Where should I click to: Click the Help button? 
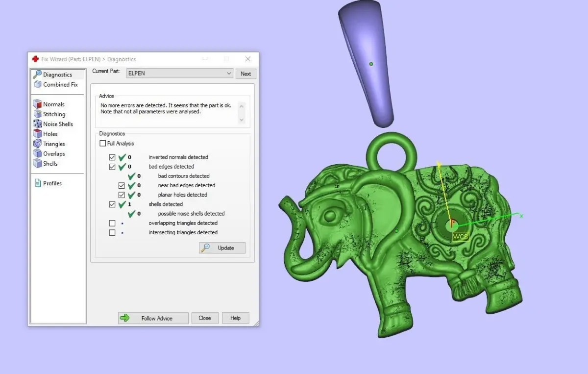point(236,318)
